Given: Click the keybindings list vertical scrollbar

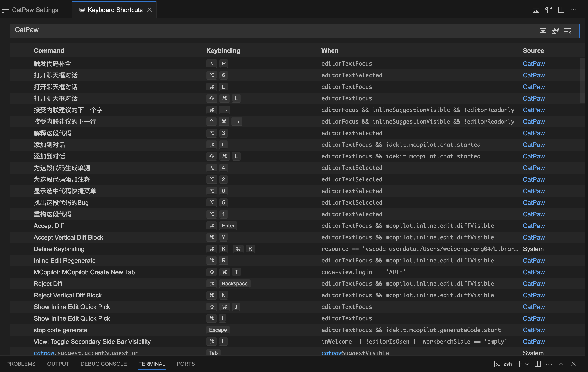Looking at the screenshot, I should click(x=582, y=81).
